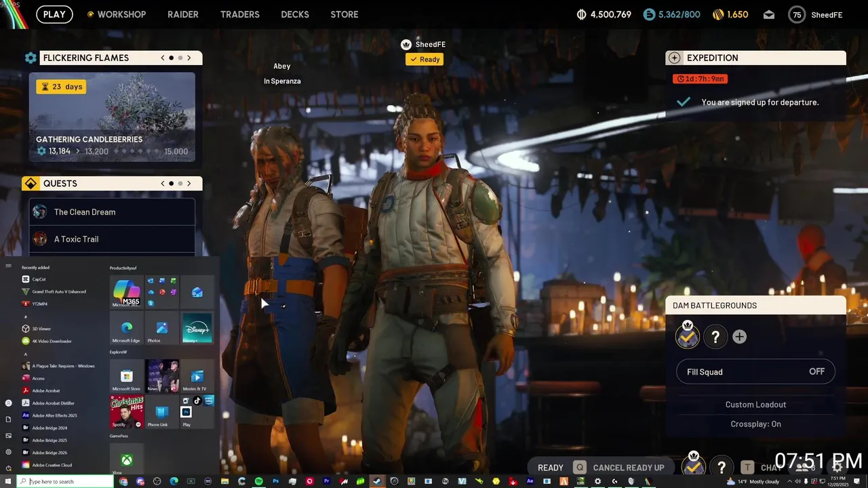Click the 1,650 currency balance
868x488 pixels.
[730, 14]
